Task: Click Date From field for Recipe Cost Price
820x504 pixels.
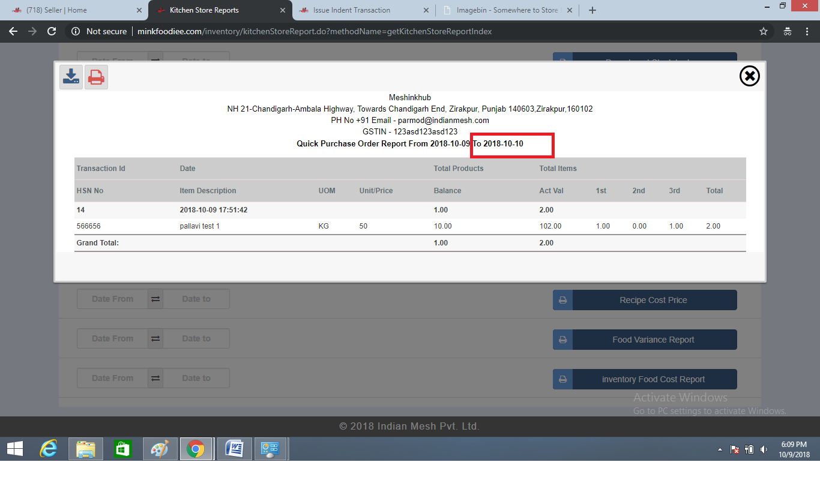Action: (x=112, y=299)
